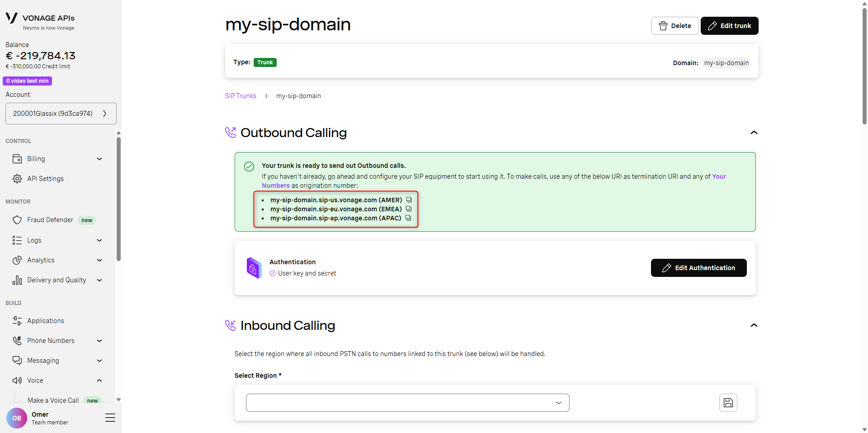The width and height of the screenshot is (868, 433).
Task: Copy the EMEA SIP URI
Action: pos(409,209)
